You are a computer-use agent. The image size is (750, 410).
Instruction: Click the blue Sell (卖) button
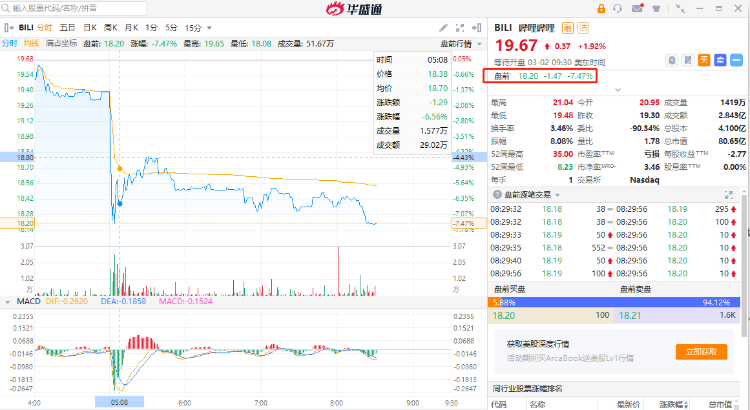720,60
